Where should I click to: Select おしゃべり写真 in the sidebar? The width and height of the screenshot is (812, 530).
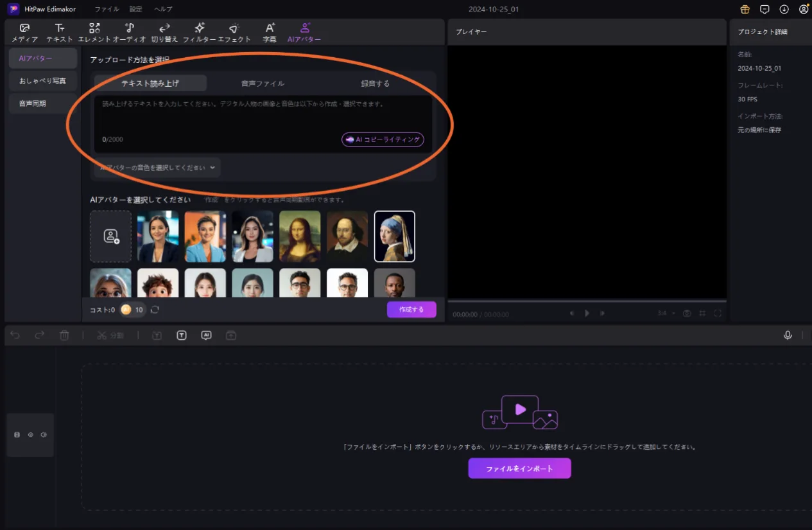click(42, 81)
